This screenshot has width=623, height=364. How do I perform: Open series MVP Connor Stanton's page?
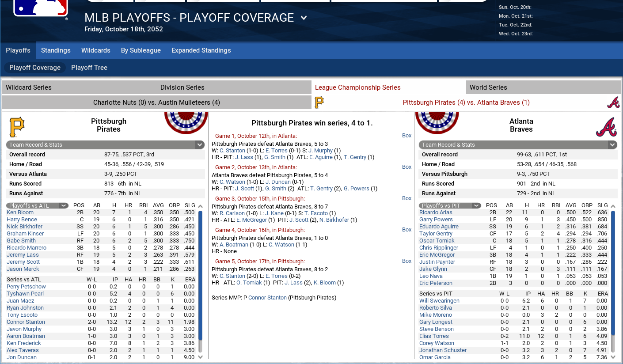click(x=267, y=298)
